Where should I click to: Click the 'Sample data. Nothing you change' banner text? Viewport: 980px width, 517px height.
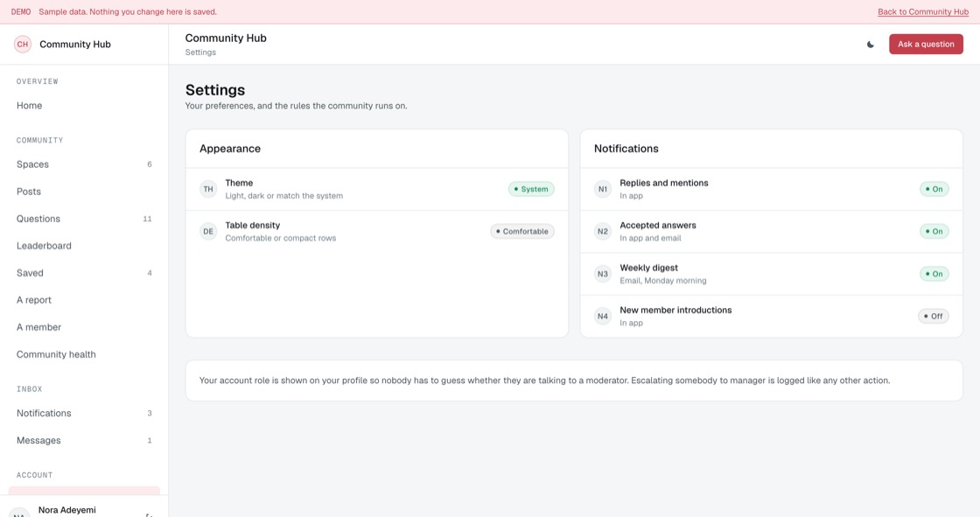pos(128,12)
